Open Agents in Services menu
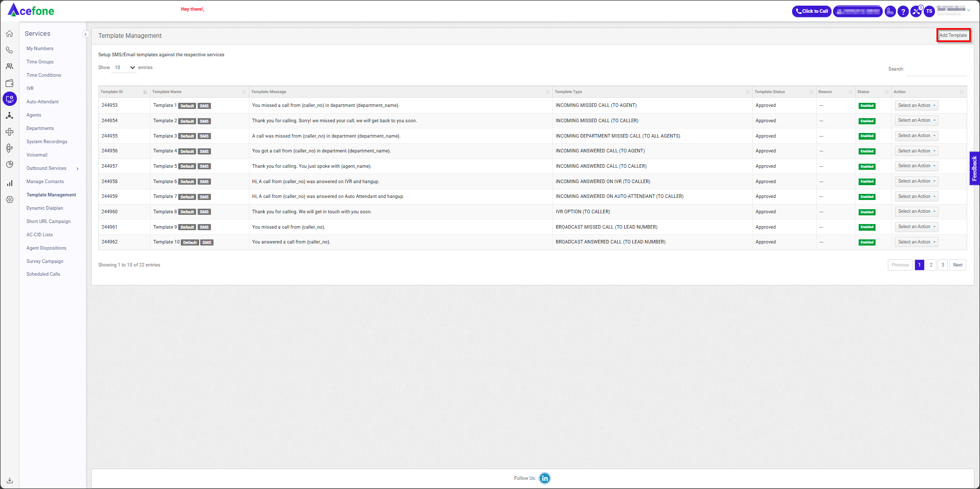 (x=34, y=115)
